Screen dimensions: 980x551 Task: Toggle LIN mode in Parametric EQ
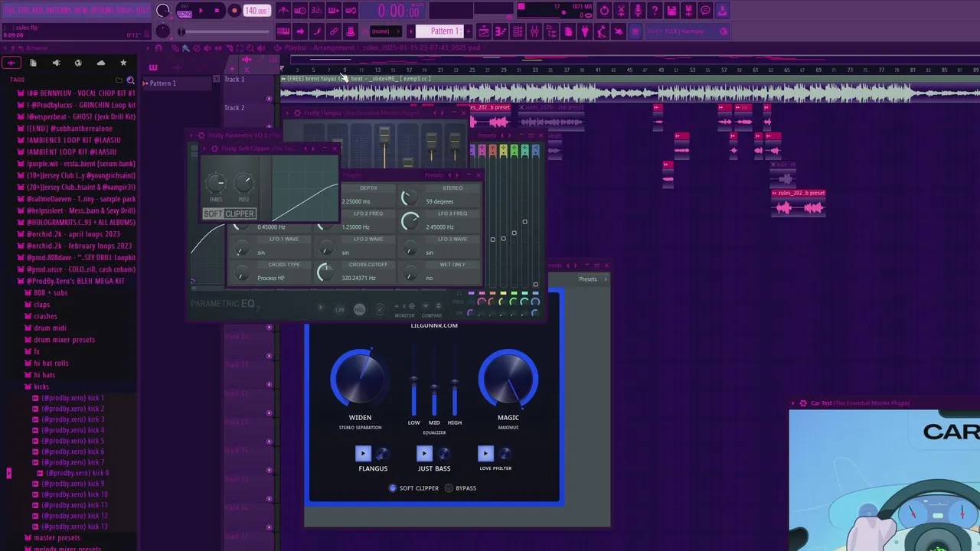click(x=340, y=309)
